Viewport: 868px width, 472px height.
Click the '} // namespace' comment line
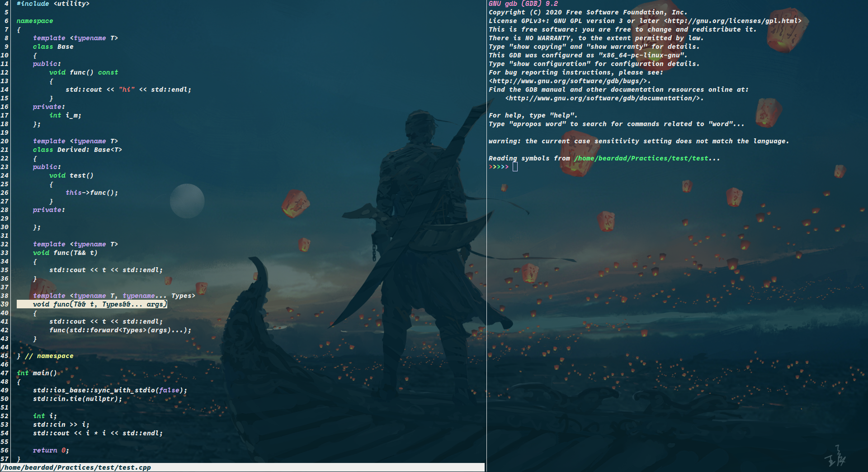[45, 356]
